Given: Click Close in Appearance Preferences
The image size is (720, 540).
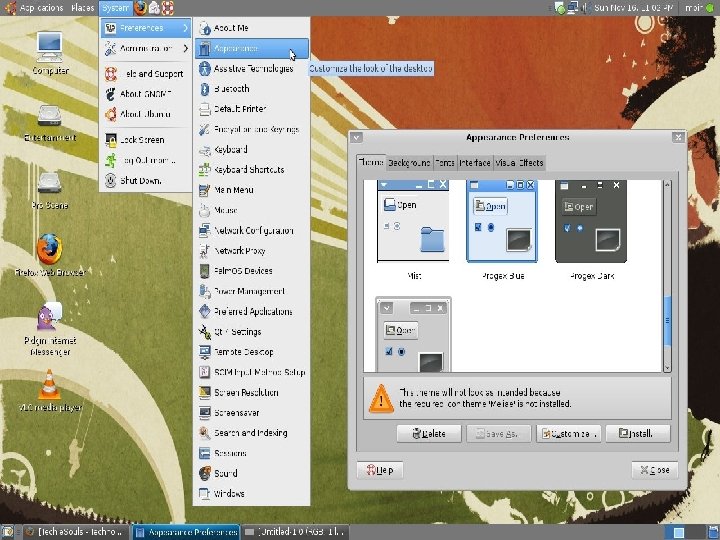Looking at the screenshot, I should 654,470.
